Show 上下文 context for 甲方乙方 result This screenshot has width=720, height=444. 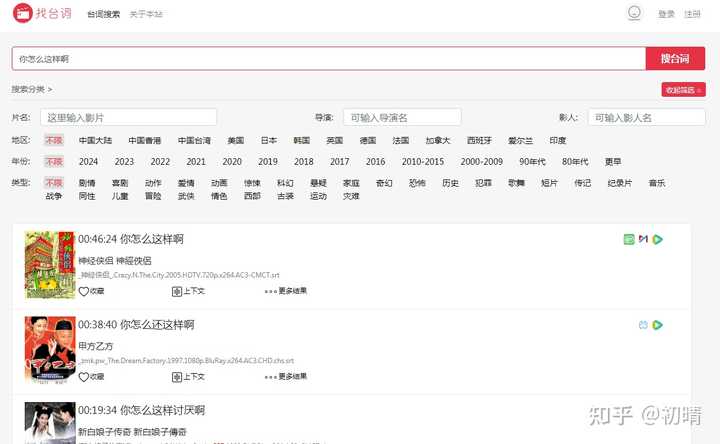tap(188, 377)
